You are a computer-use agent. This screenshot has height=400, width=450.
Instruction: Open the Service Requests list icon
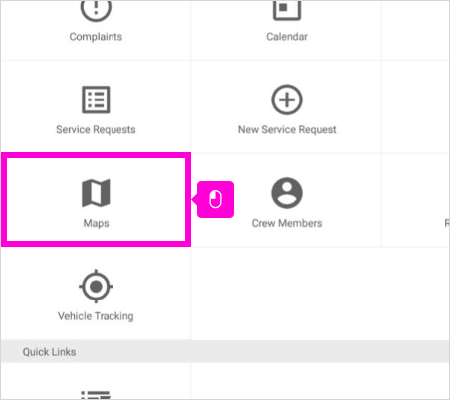pos(96,100)
